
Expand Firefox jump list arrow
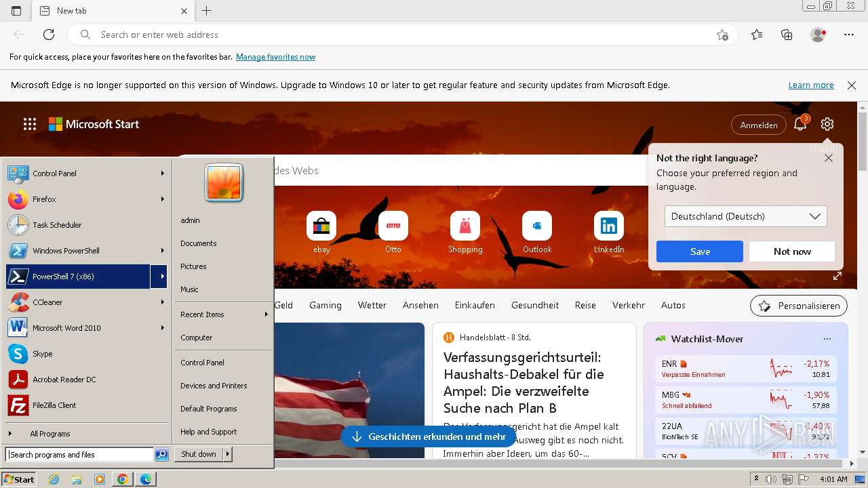pos(163,199)
